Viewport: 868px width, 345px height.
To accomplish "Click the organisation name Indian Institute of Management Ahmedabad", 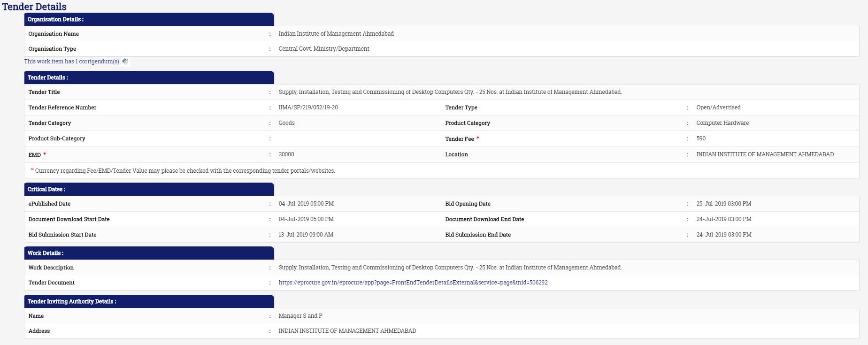I will coord(336,34).
